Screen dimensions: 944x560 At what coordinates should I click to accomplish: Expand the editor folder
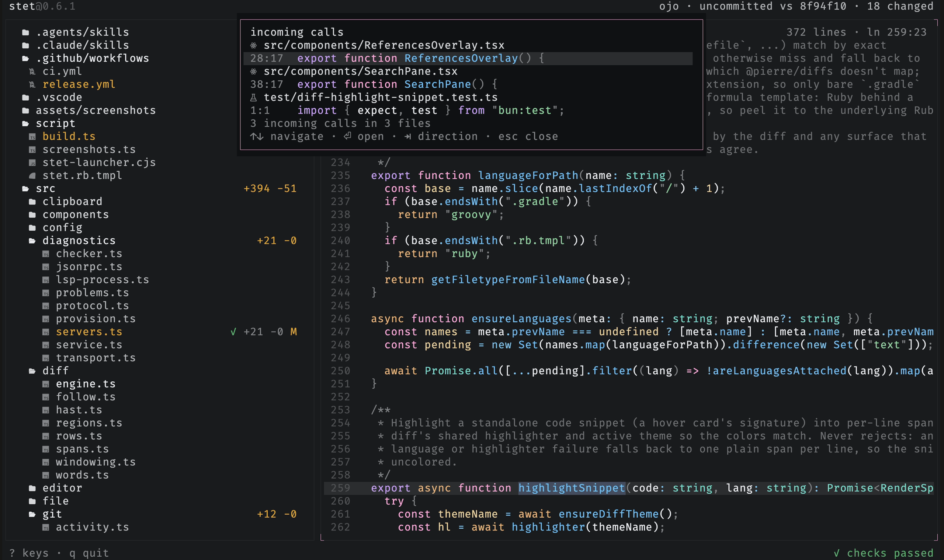coord(32,488)
